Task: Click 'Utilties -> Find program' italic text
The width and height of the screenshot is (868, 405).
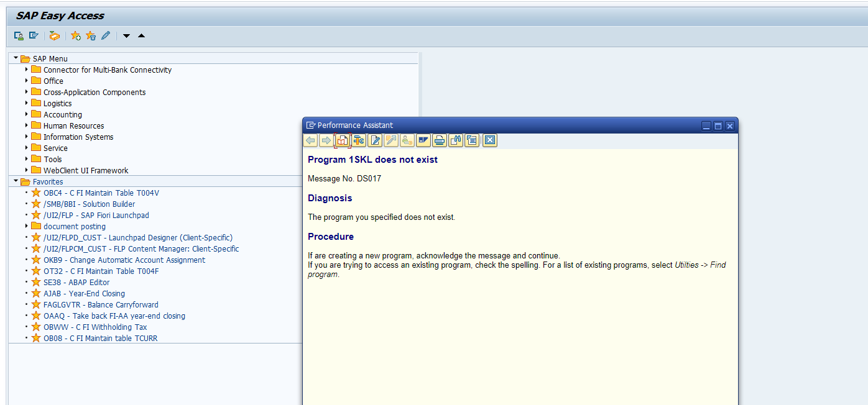Action: click(x=701, y=265)
